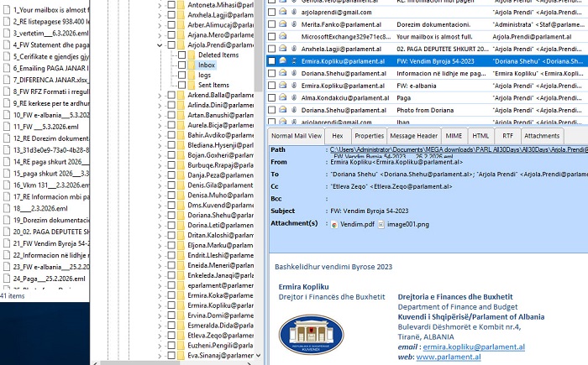Click paperclip icon on Alma.Kondakciu Paga email
This screenshot has width=588, height=365.
click(x=294, y=98)
